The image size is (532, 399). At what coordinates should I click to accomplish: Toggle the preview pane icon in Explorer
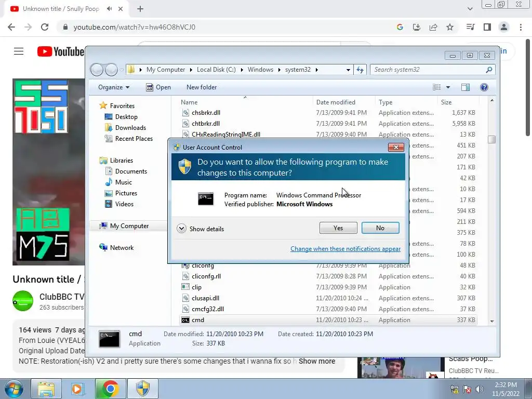465,87
